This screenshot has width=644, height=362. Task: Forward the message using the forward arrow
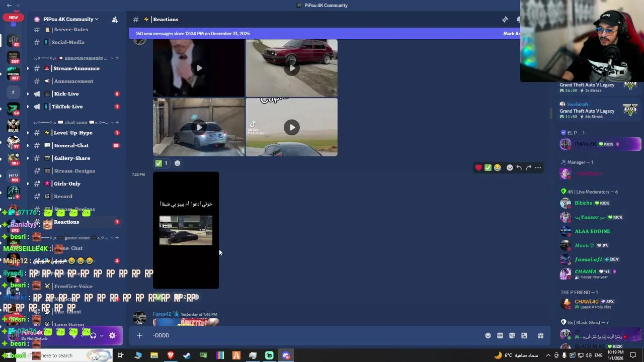(x=528, y=167)
